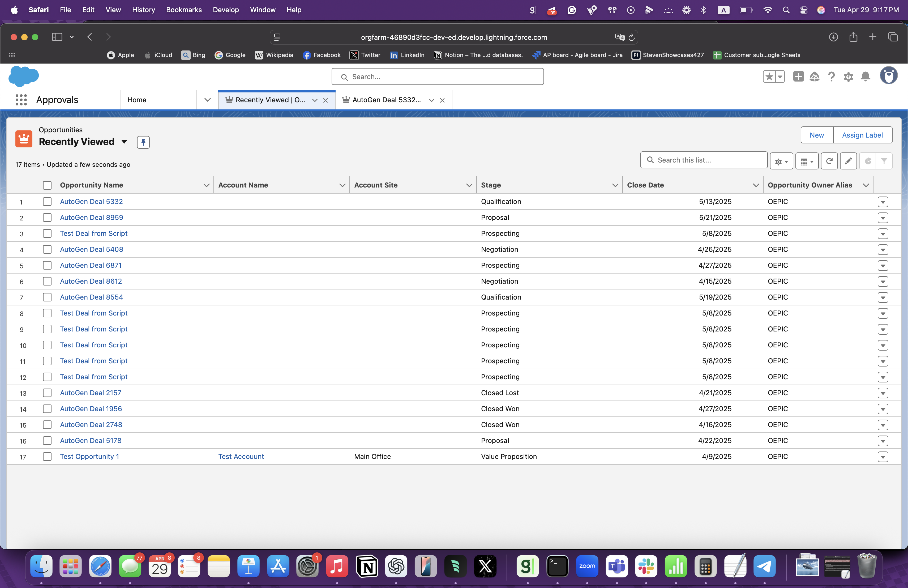The image size is (908, 588).
Task: Click the New opportunity button
Action: pos(816,135)
